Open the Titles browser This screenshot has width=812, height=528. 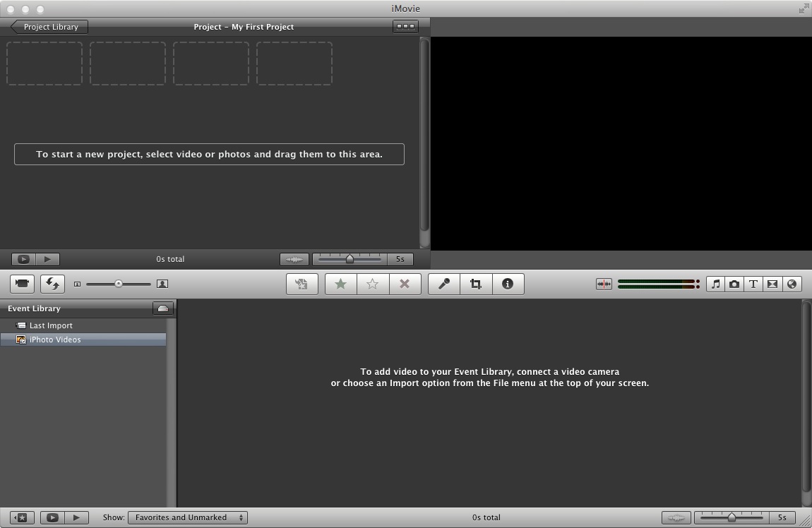[753, 284]
